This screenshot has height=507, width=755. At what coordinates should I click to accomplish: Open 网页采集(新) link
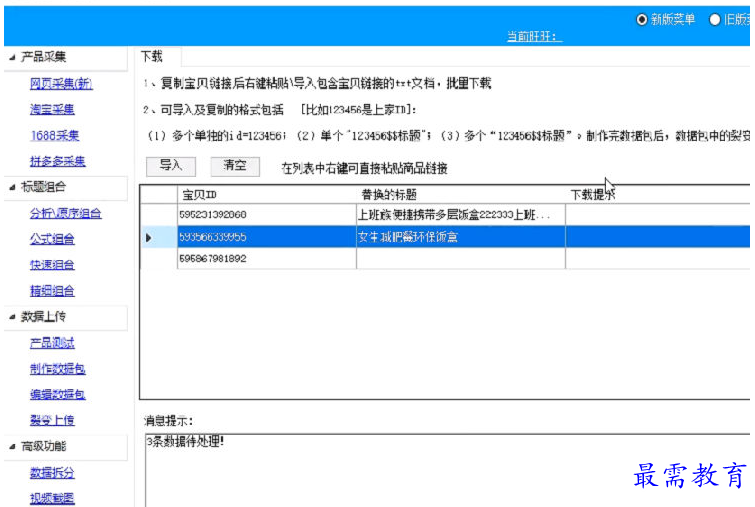click(x=61, y=83)
